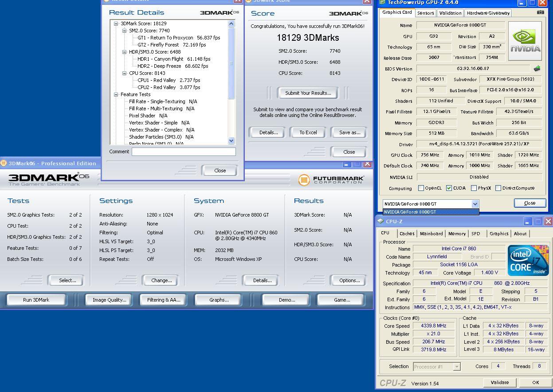Click the GPU-Z title bar icon
Screen dimensions: 553x392
pyautogui.click(x=381, y=2)
